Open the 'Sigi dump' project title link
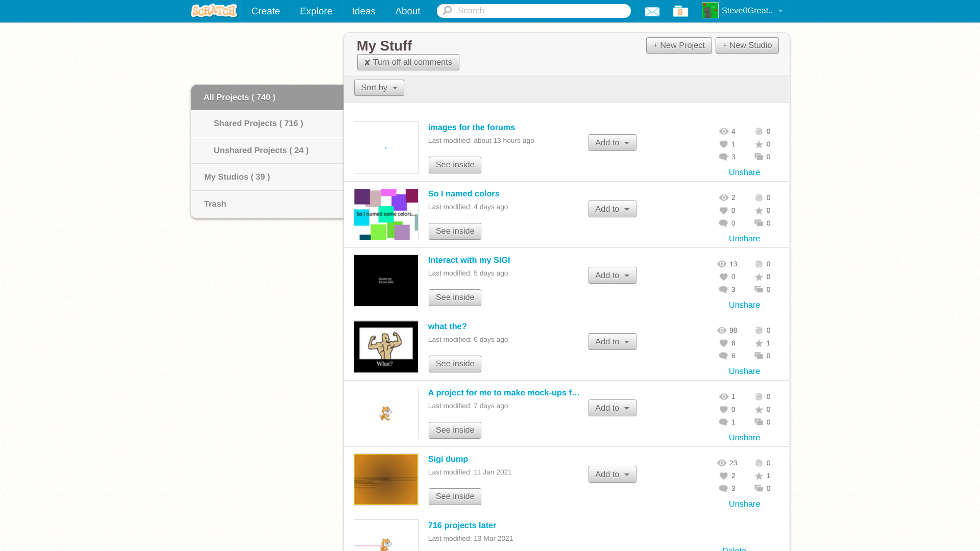The height and width of the screenshot is (551, 980). tap(448, 459)
